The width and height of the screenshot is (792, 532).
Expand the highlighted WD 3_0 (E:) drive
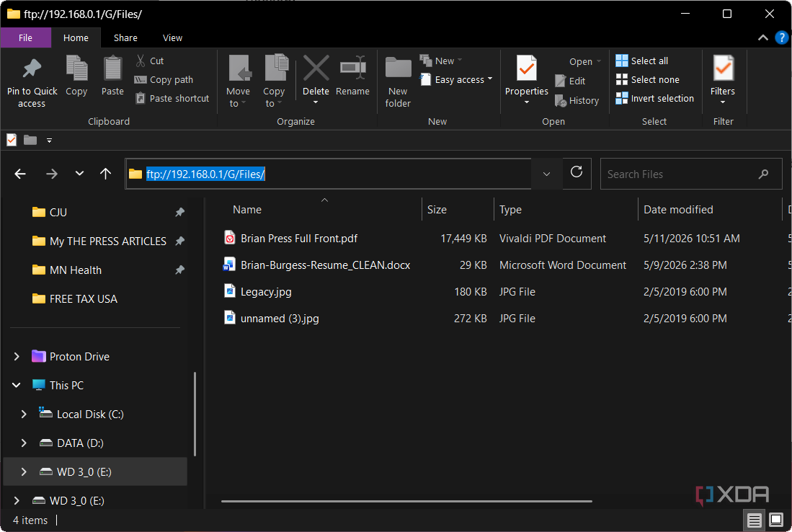click(x=24, y=472)
